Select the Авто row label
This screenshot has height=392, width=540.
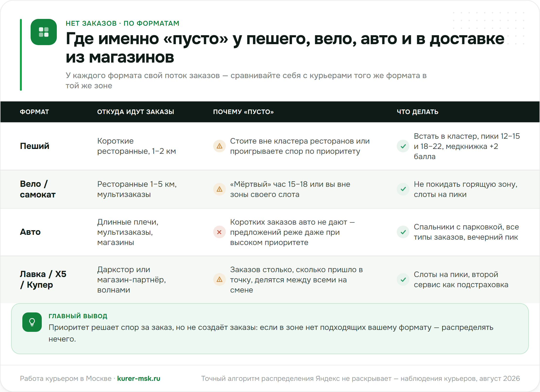point(30,232)
